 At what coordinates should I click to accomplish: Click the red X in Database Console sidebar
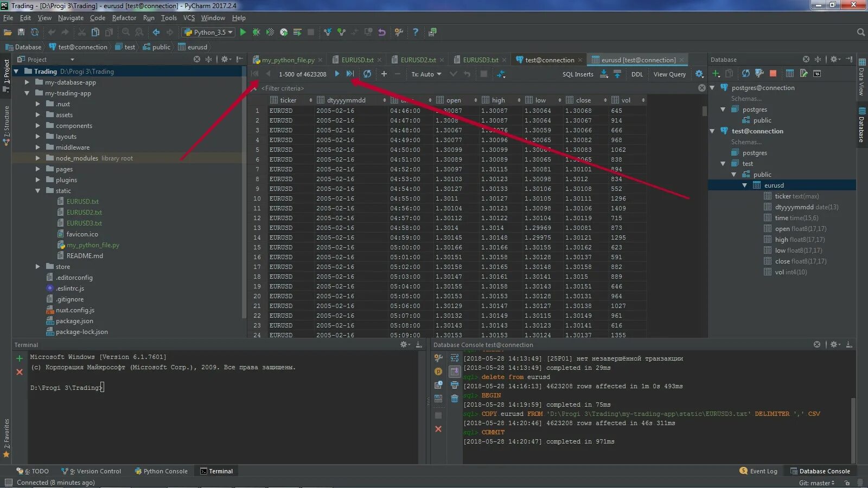438,429
